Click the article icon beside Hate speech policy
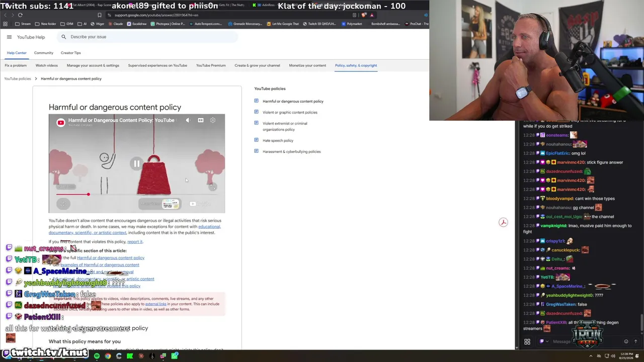Image resolution: width=644 pixels, height=362 pixels. 256,140
